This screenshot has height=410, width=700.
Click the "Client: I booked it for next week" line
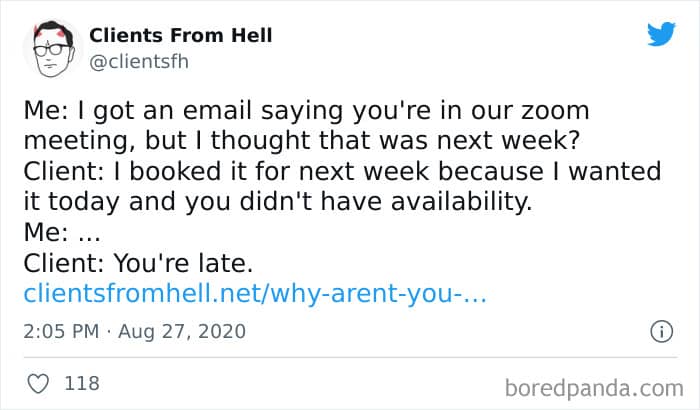342,172
